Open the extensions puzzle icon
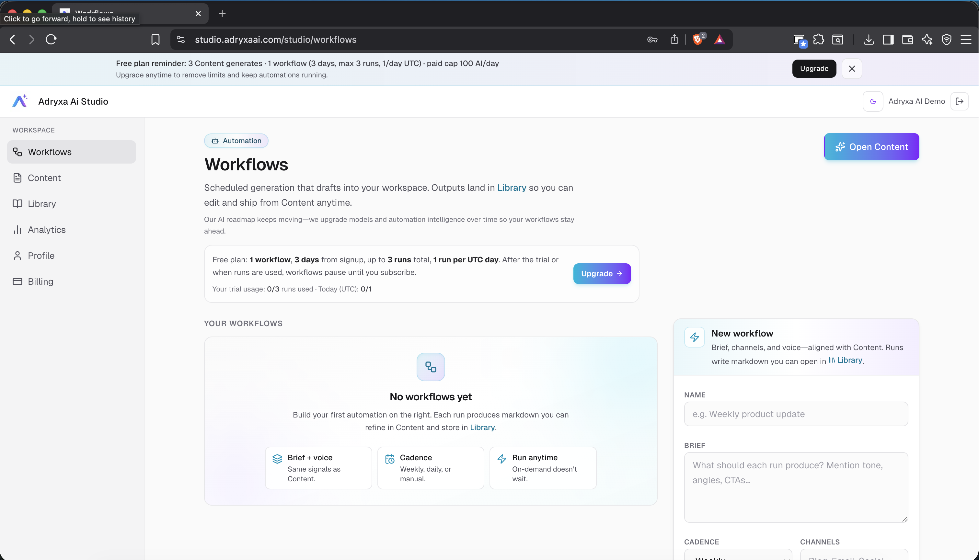Image resolution: width=979 pixels, height=560 pixels. (x=819, y=40)
